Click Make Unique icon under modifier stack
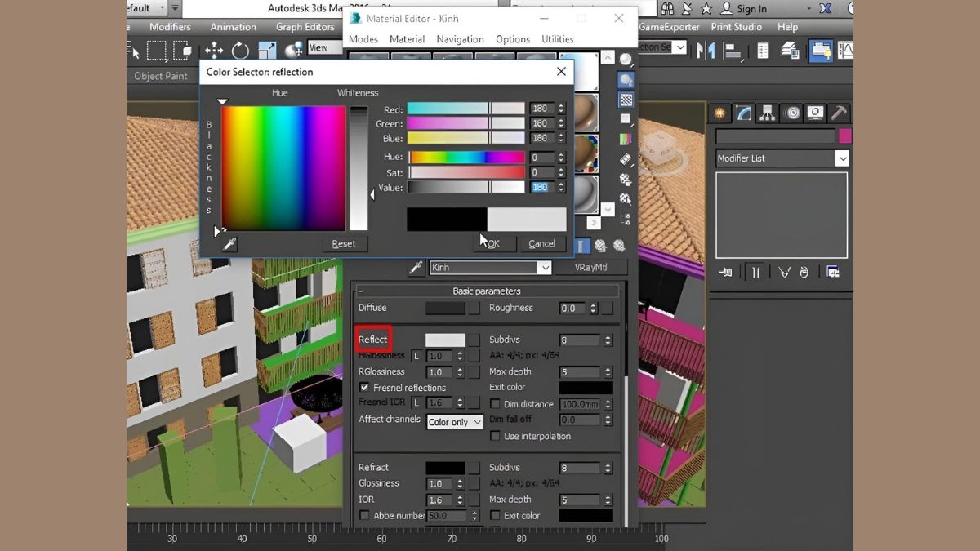980x551 pixels. (x=785, y=272)
